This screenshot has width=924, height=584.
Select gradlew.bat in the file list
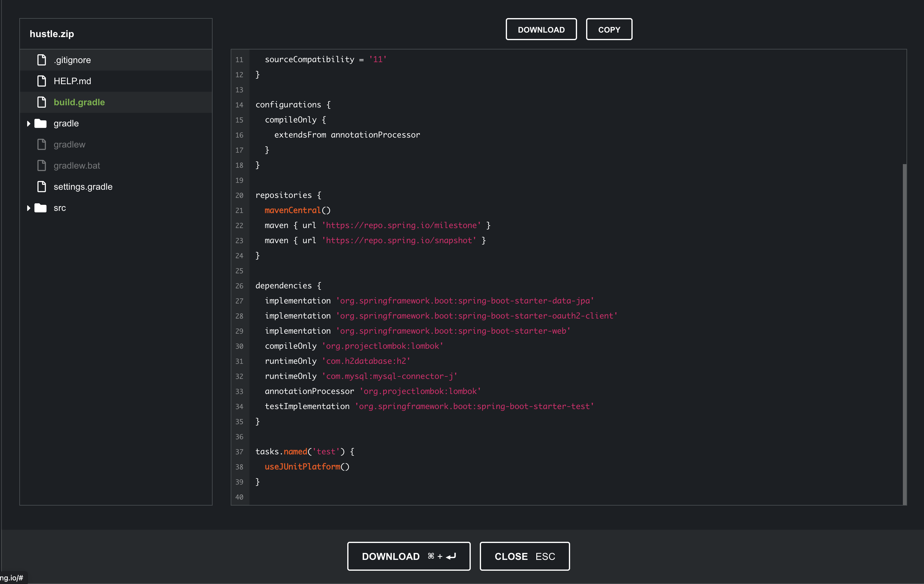[77, 166]
